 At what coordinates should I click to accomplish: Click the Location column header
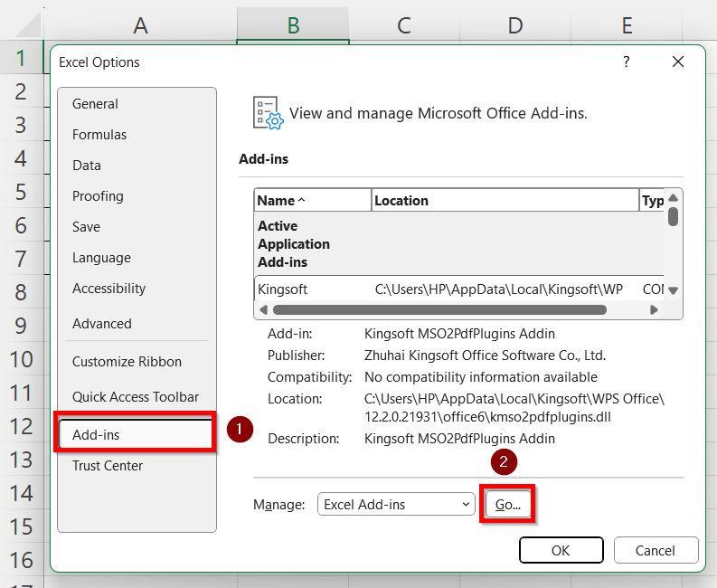(504, 201)
